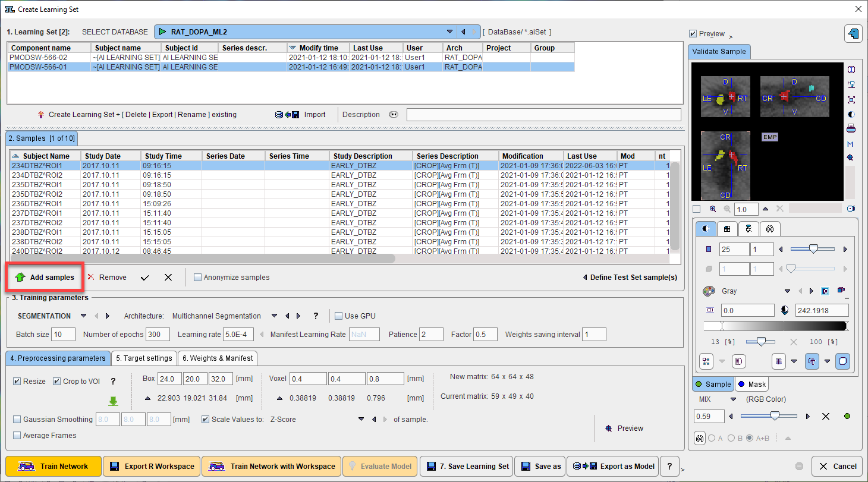Click the zoom factor field showing 1.0
The width and height of the screenshot is (868, 482).
[746, 209]
